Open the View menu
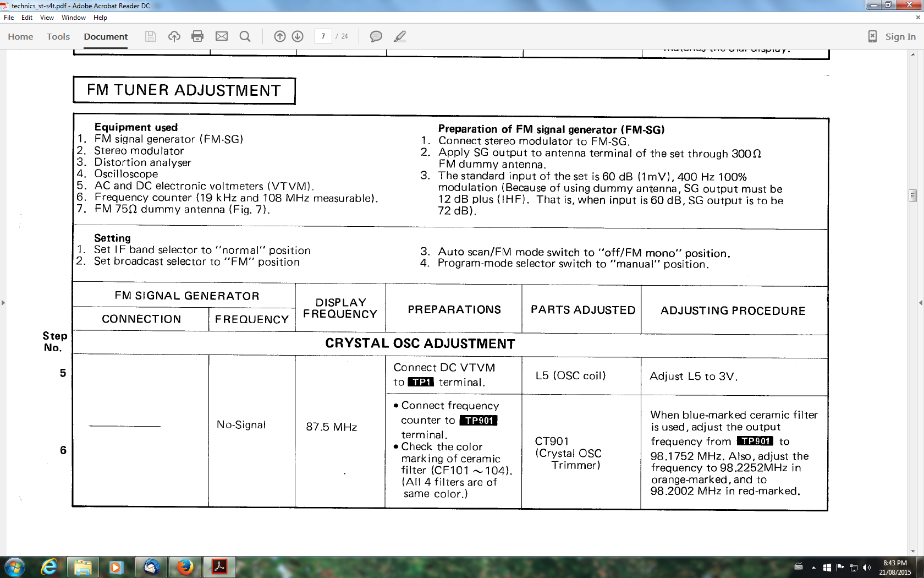This screenshot has height=578, width=924. (47, 18)
